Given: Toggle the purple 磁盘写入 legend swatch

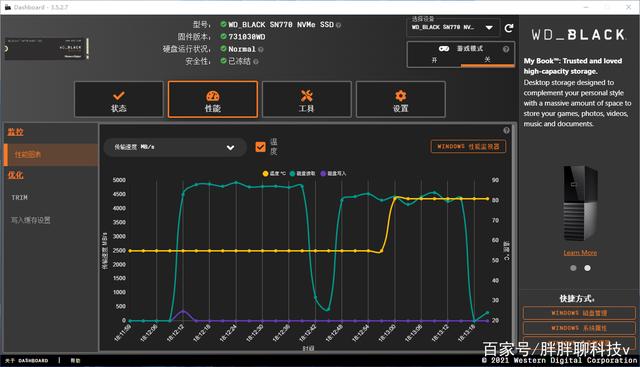Looking at the screenshot, I should pyautogui.click(x=323, y=173).
